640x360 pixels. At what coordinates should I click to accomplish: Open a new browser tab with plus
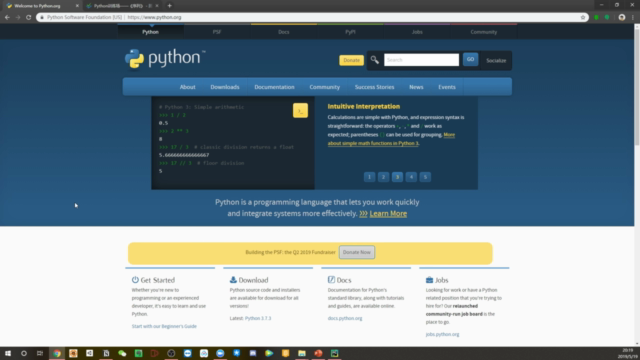[169, 6]
